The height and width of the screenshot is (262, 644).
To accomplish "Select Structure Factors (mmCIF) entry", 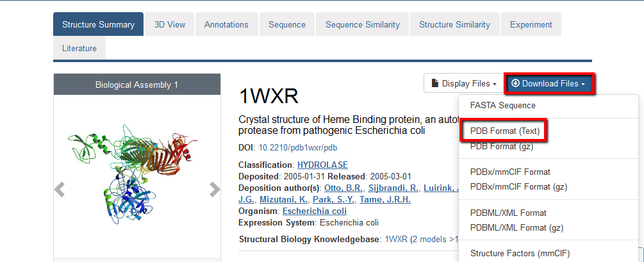I will pyautogui.click(x=520, y=253).
